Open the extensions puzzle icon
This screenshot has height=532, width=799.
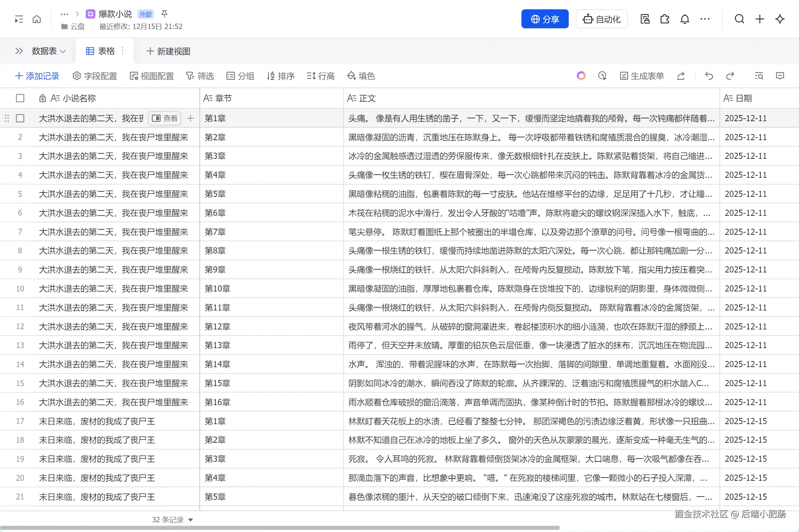(665, 19)
